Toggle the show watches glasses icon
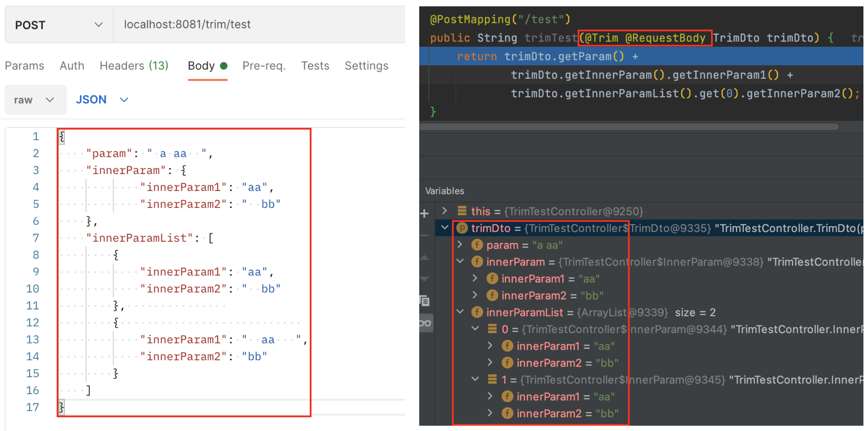Image resolution: width=868 pixels, height=431 pixels. [x=425, y=323]
